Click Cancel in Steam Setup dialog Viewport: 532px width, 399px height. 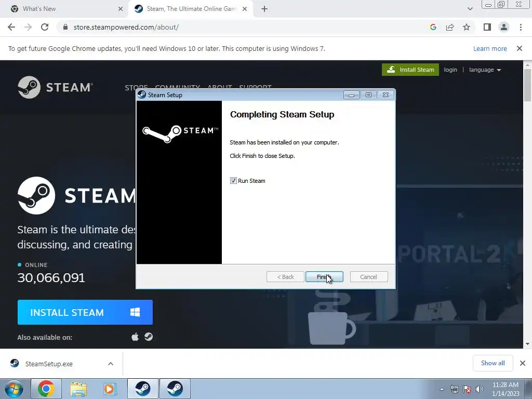(368, 277)
